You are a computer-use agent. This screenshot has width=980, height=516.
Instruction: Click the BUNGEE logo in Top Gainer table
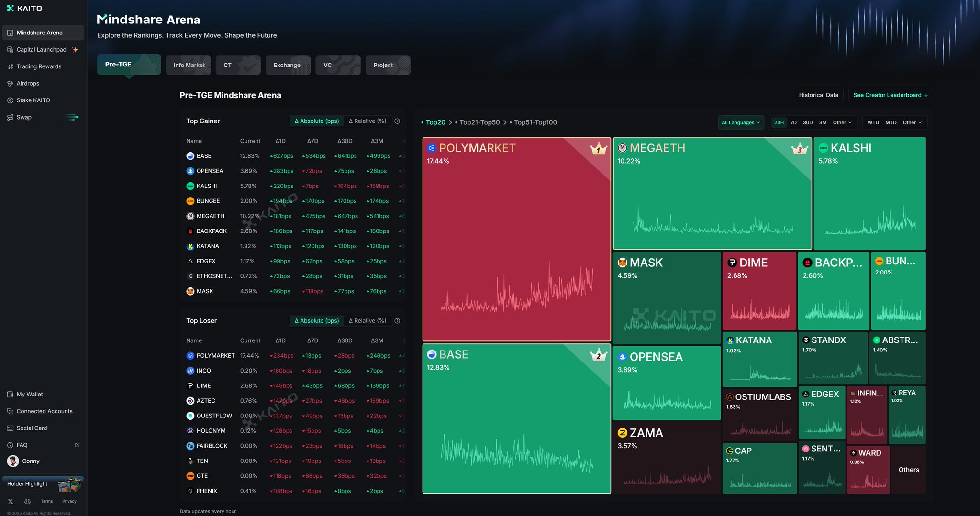(190, 201)
